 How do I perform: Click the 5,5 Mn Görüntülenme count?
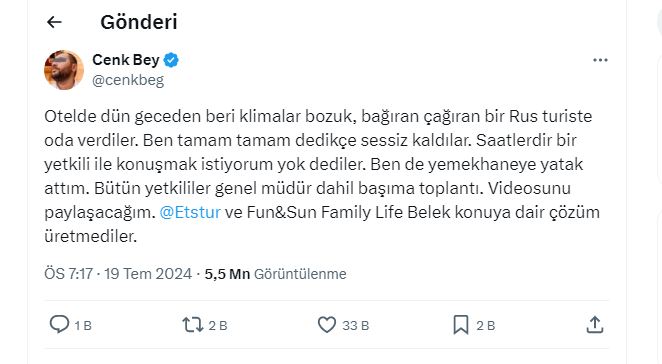click(275, 274)
